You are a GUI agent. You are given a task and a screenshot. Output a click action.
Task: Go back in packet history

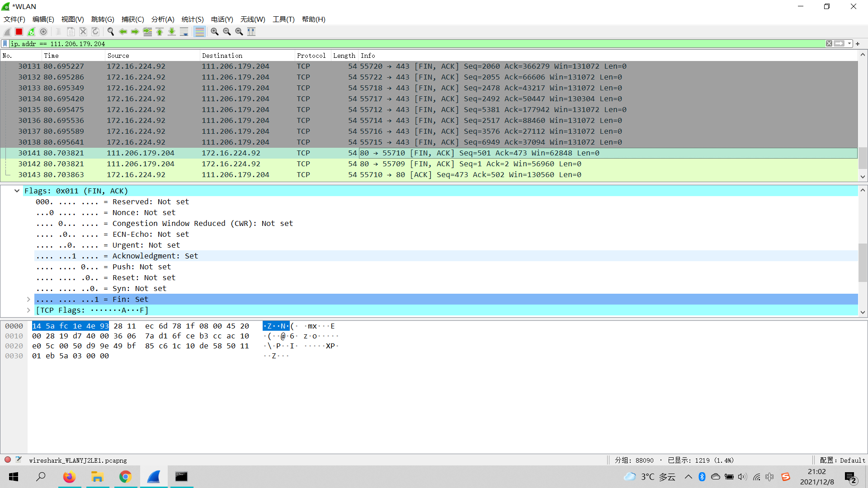tap(123, 32)
